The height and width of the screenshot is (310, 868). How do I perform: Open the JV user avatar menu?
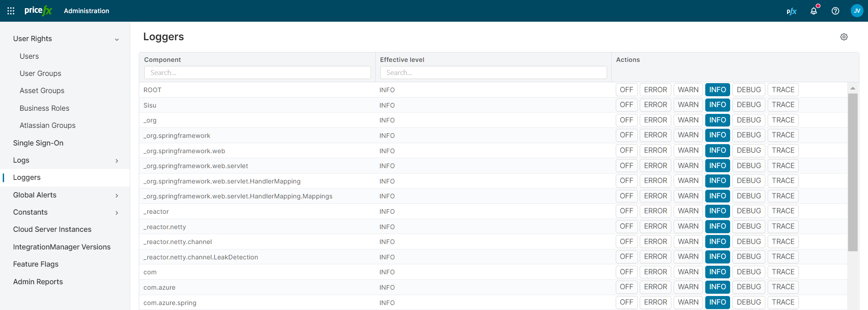[857, 11]
